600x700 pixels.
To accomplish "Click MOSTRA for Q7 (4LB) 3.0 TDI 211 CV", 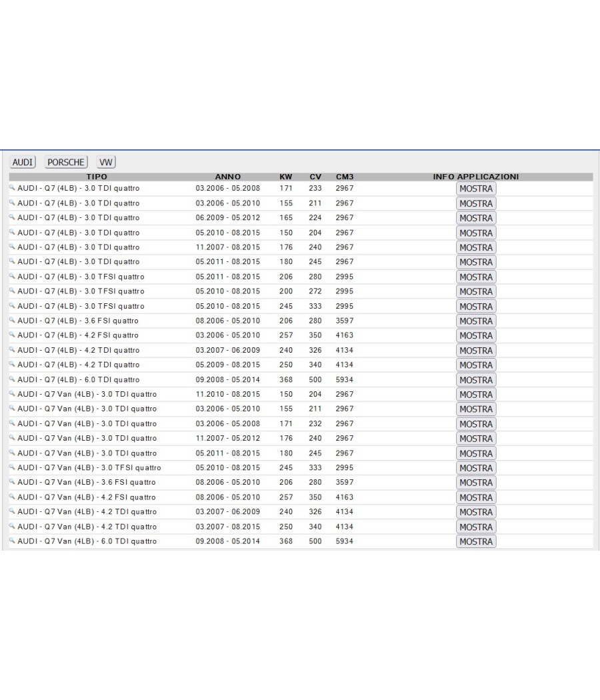I will [476, 203].
